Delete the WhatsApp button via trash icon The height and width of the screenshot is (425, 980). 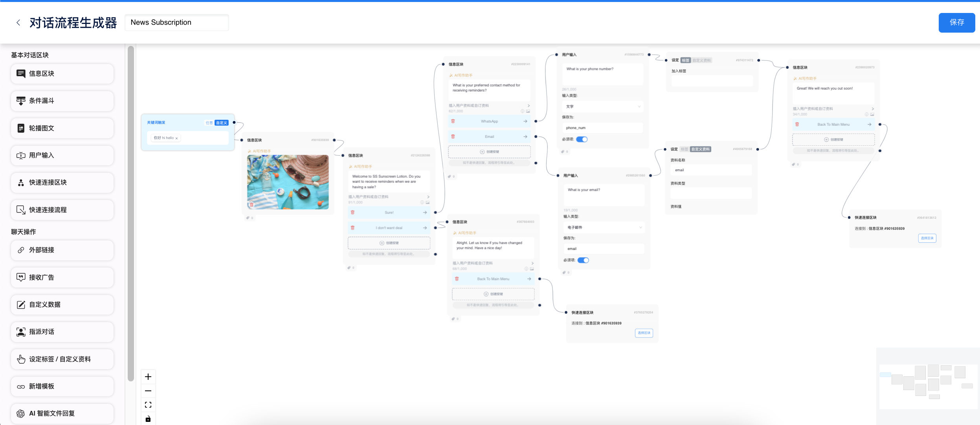click(453, 121)
